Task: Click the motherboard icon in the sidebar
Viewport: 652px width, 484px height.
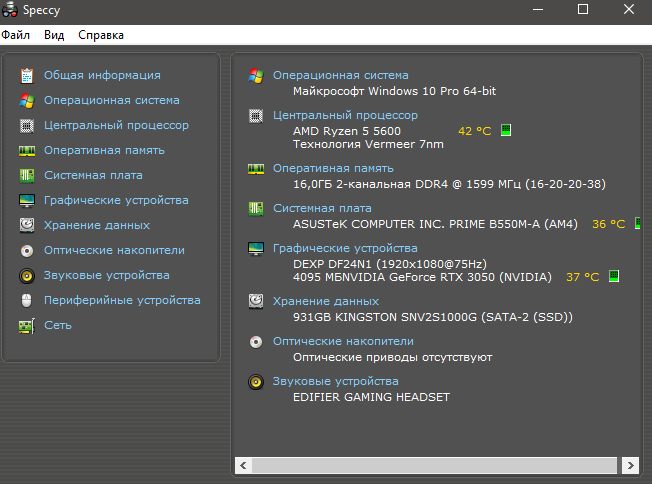Action: (x=27, y=176)
